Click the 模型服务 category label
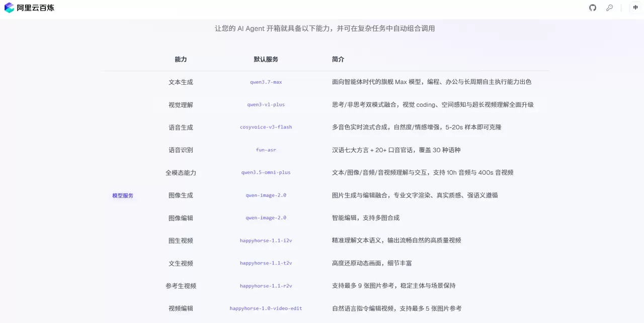The width and height of the screenshot is (644, 323). [x=123, y=196]
